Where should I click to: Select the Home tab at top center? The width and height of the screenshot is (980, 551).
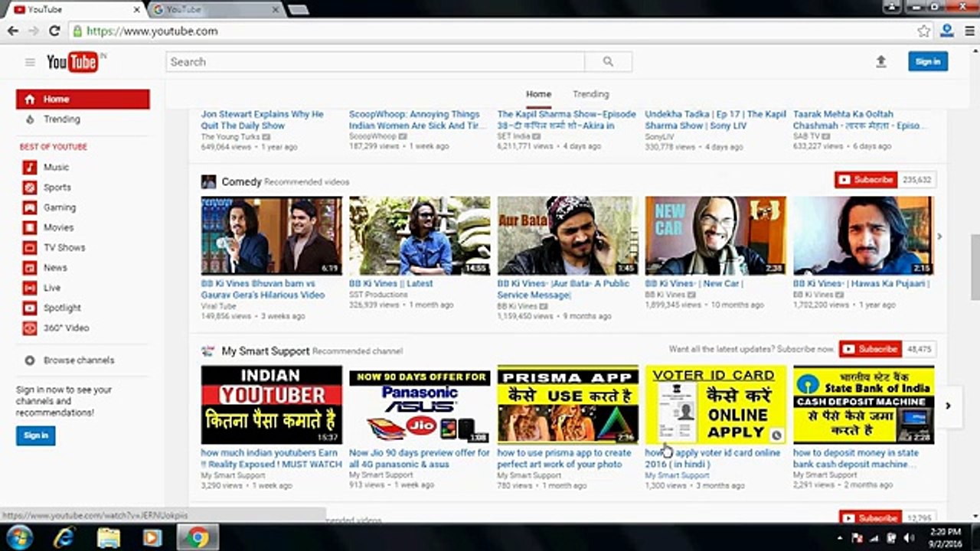(538, 94)
